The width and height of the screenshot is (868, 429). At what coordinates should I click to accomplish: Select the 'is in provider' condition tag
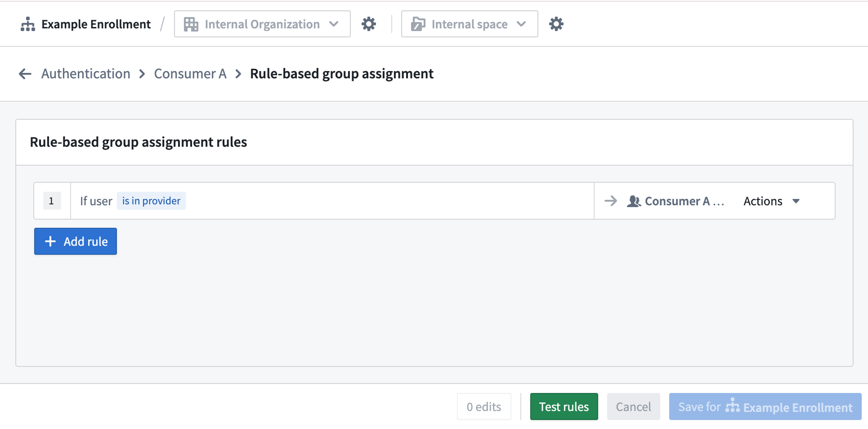pyautogui.click(x=151, y=201)
